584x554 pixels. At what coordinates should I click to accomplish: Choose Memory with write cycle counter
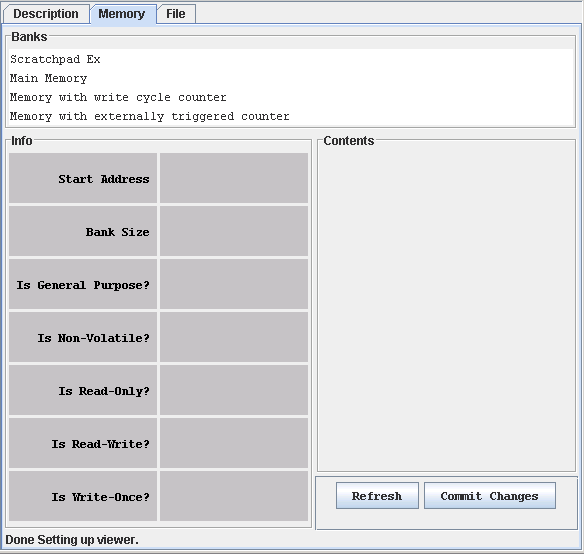[x=291, y=97]
